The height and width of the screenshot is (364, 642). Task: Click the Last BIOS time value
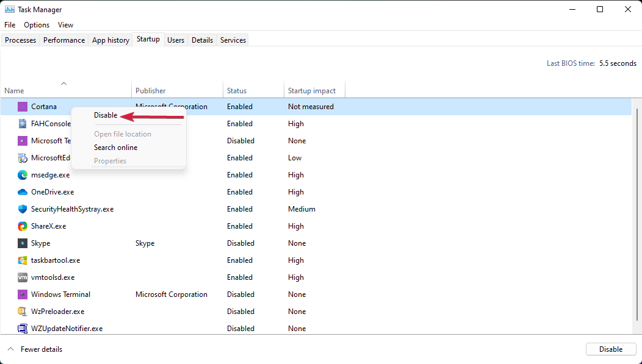coord(618,63)
